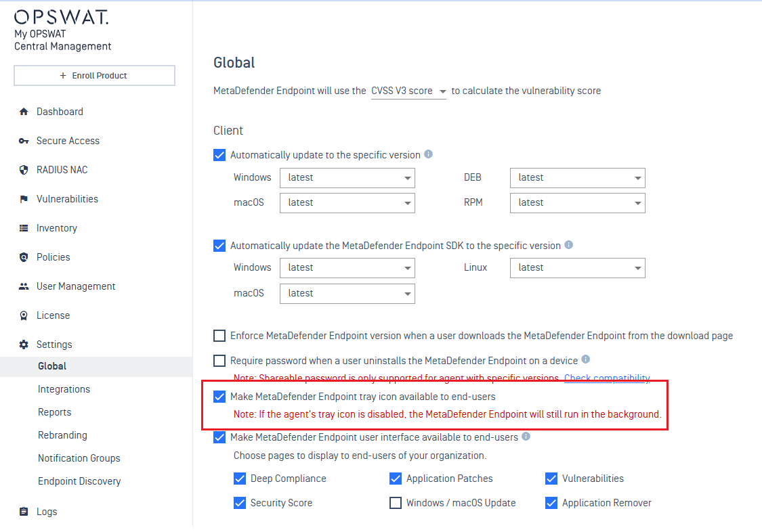The width and height of the screenshot is (762, 532).
Task: Click the User Management people icon
Action: point(23,286)
